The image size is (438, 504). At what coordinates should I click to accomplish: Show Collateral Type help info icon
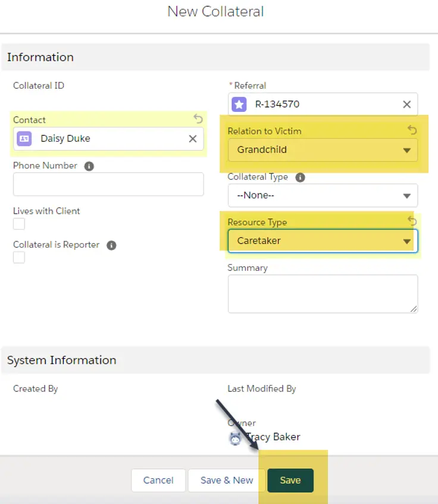coord(300,177)
